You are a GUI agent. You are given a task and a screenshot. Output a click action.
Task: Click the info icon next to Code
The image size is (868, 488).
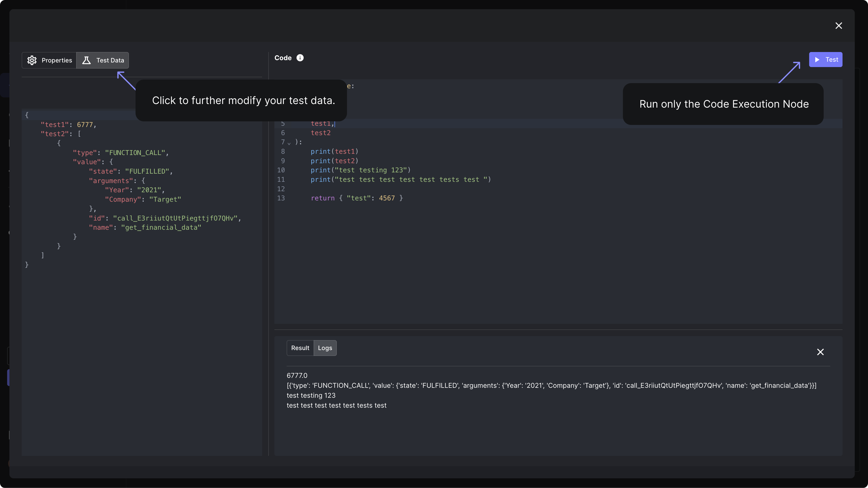point(300,58)
